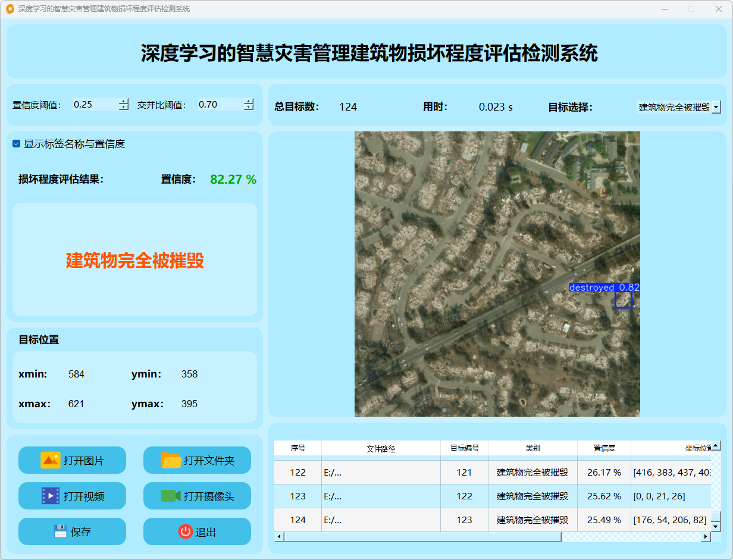The height and width of the screenshot is (560, 733).
Task: Click the yellow folder icon on 打开文件夹
Action: pos(171,460)
